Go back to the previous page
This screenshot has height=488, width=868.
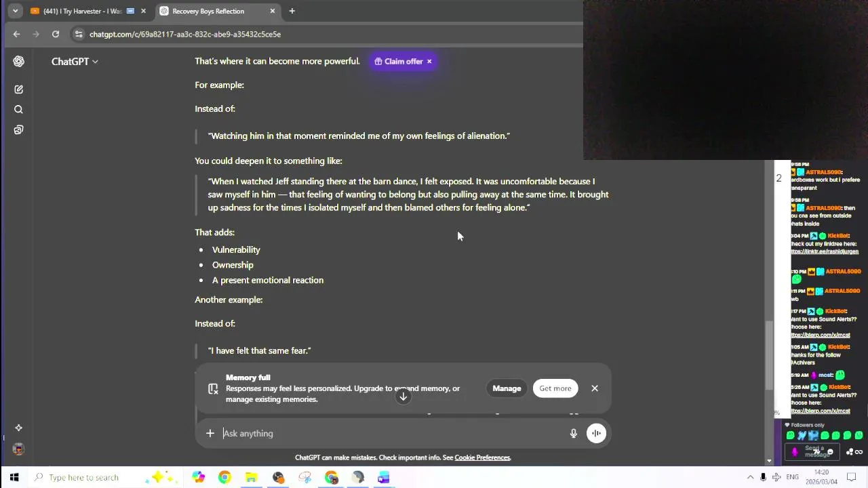[x=16, y=34]
